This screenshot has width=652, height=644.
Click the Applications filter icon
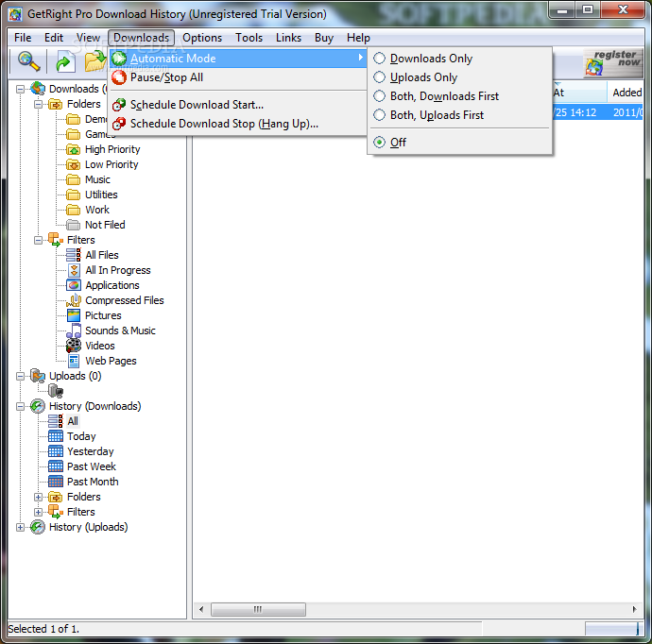point(74,285)
